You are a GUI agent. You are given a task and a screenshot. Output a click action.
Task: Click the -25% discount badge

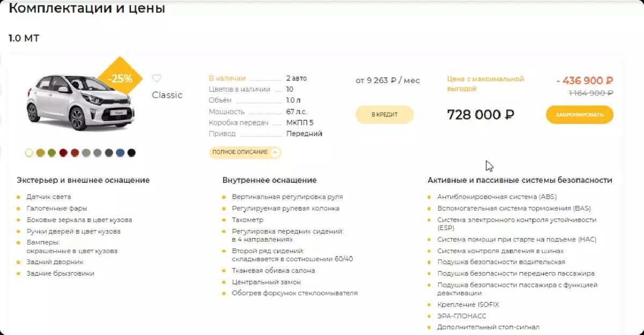click(120, 78)
